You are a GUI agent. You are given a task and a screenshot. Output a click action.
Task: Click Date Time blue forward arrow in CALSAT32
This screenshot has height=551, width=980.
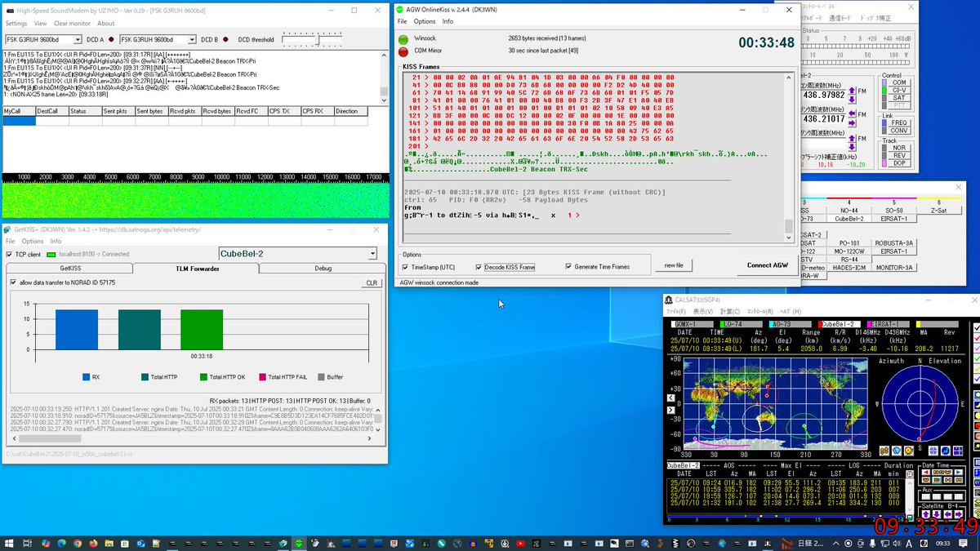pos(959,473)
